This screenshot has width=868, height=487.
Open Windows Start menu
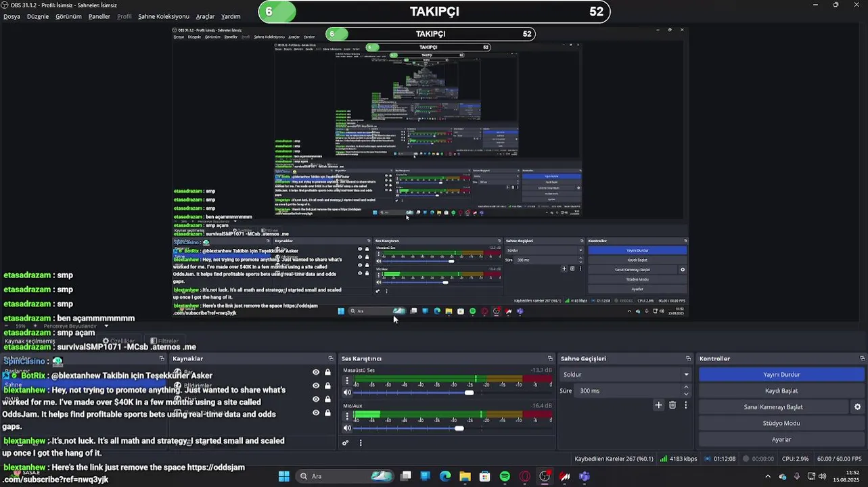point(284,476)
